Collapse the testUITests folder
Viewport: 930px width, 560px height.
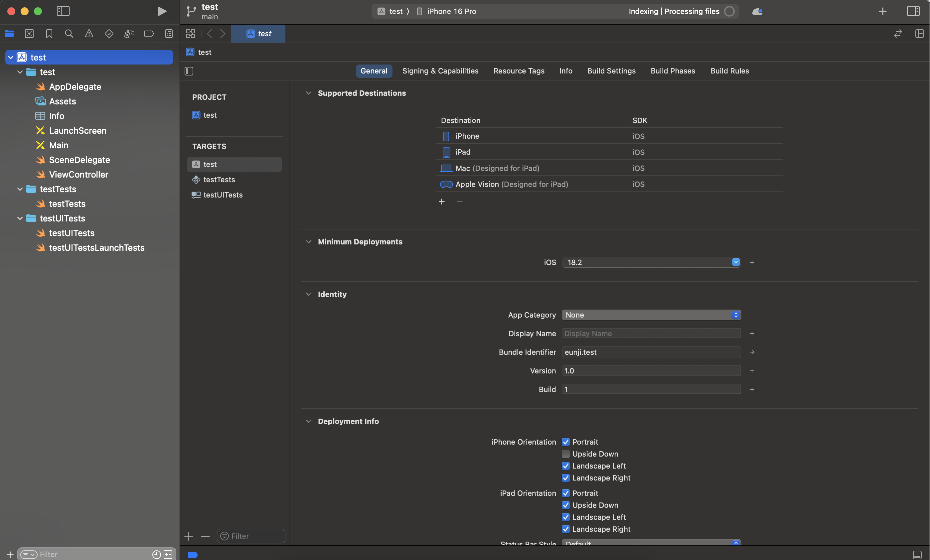20,218
